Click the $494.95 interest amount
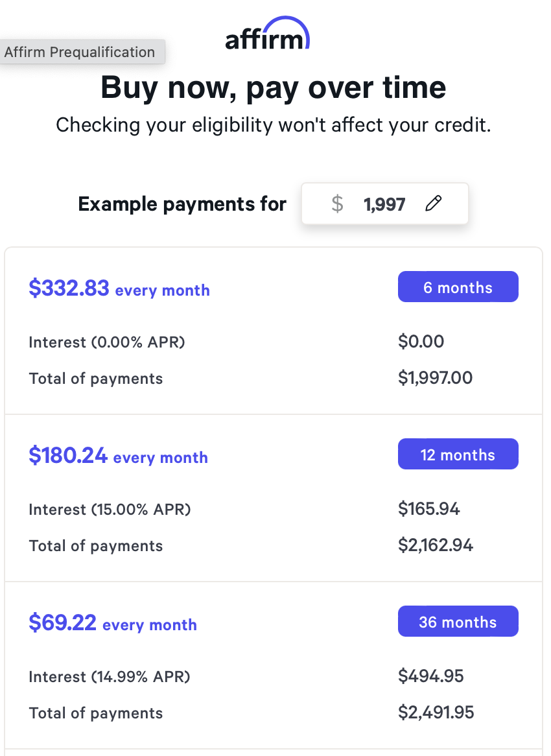 431,676
